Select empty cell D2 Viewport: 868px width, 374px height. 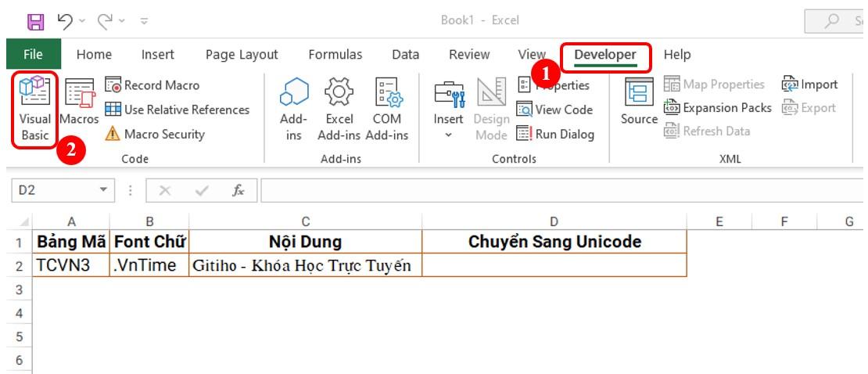pyautogui.click(x=554, y=265)
